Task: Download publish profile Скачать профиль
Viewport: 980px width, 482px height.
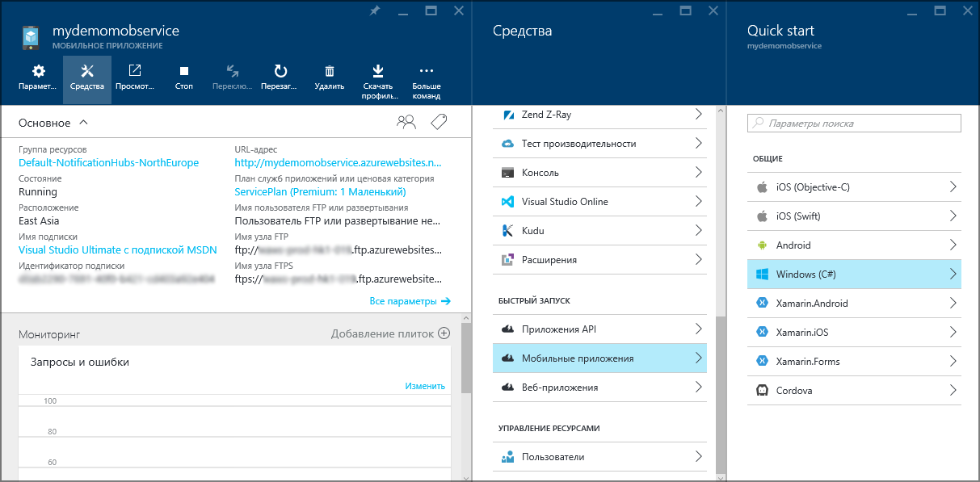Action: point(378,82)
